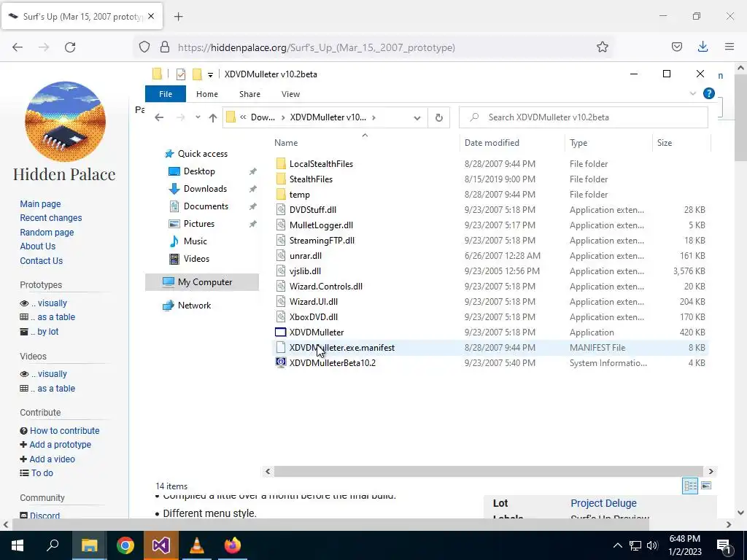Screen dimensions: 747x560
Task: Click the Explorer help question mark icon
Action: (709, 93)
